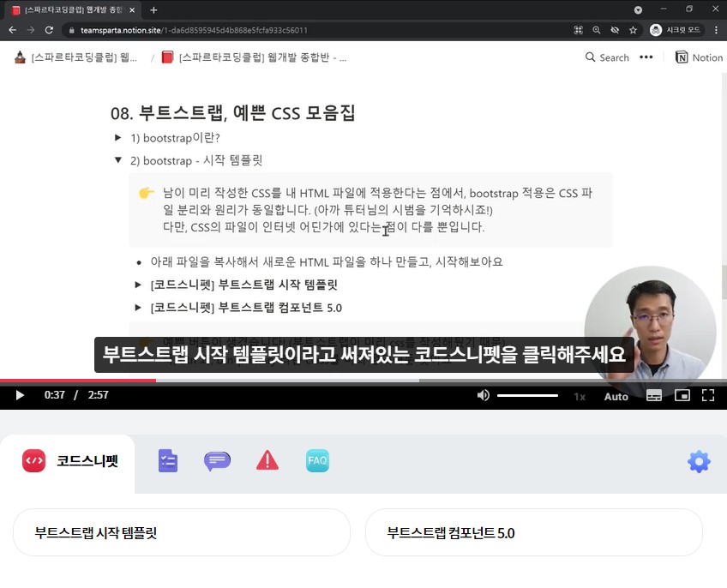Open the checklist document tab icon
This screenshot has height=588, width=727.
point(168,460)
